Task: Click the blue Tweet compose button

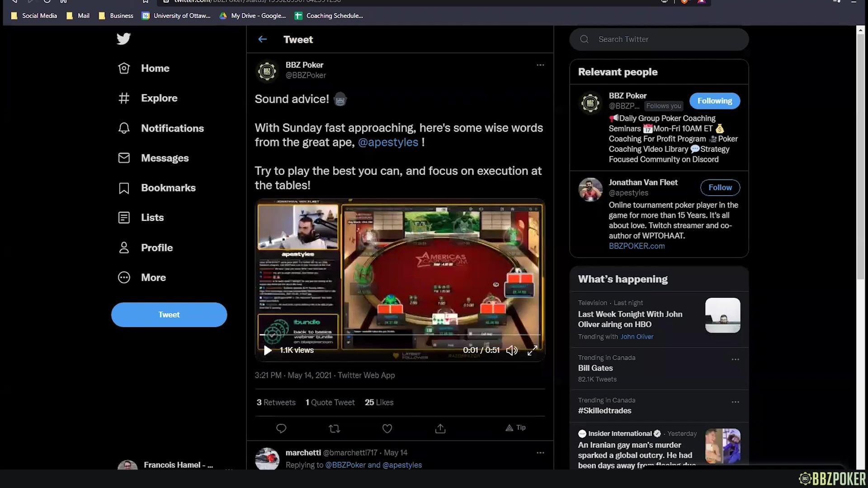Action: click(x=169, y=314)
